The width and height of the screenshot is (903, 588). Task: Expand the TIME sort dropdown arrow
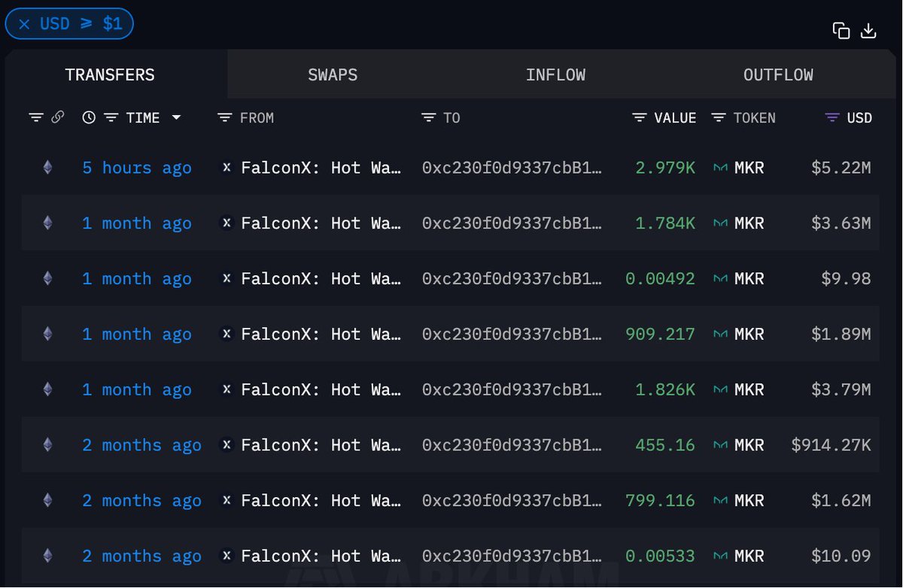(176, 118)
